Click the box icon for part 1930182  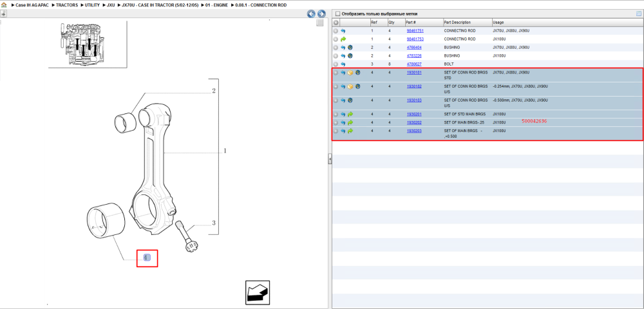350,87
